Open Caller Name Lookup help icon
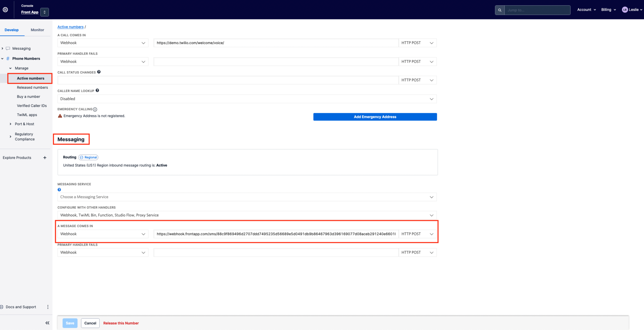644x330 pixels. tap(97, 90)
